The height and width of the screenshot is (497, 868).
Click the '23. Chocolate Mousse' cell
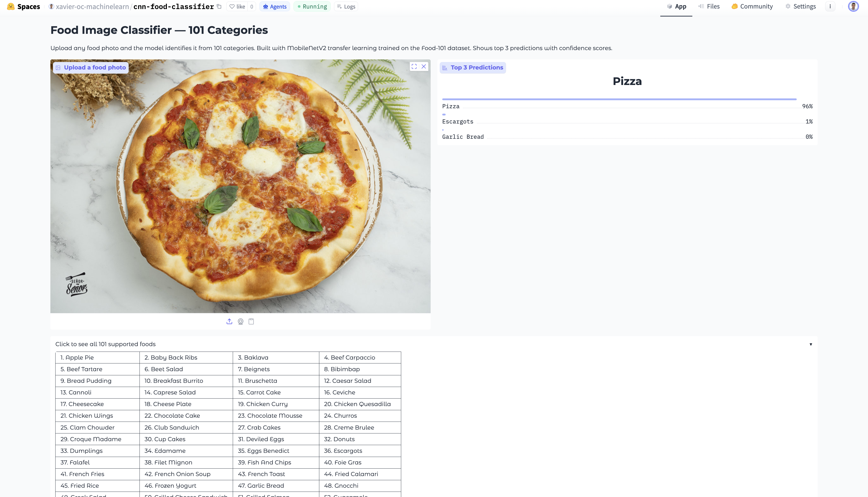coord(276,415)
